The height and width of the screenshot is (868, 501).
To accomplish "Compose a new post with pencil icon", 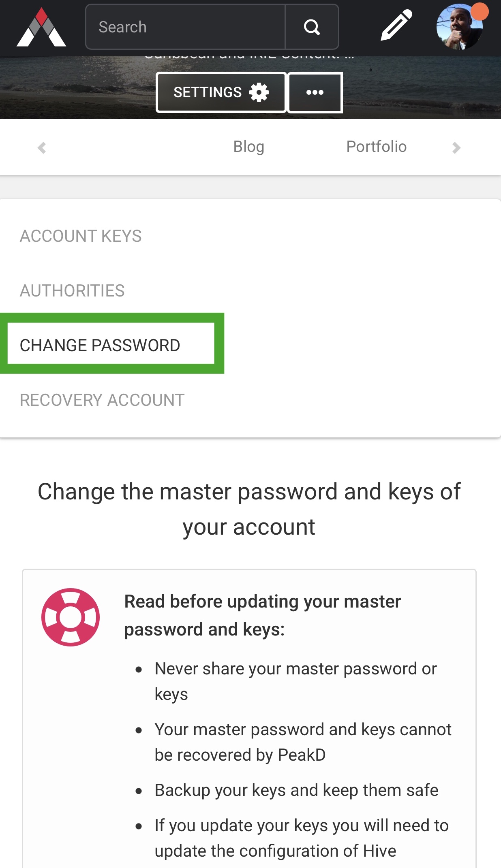I will (396, 26).
